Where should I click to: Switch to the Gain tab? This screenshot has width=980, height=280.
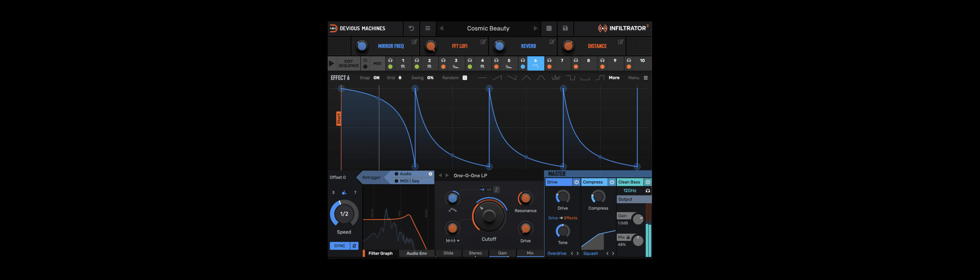click(x=503, y=253)
